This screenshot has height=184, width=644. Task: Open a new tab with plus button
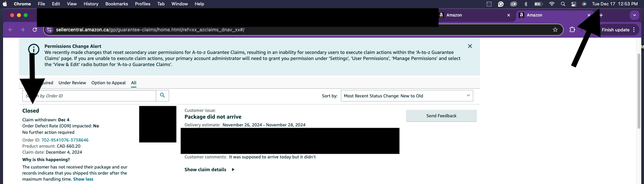(x=601, y=15)
